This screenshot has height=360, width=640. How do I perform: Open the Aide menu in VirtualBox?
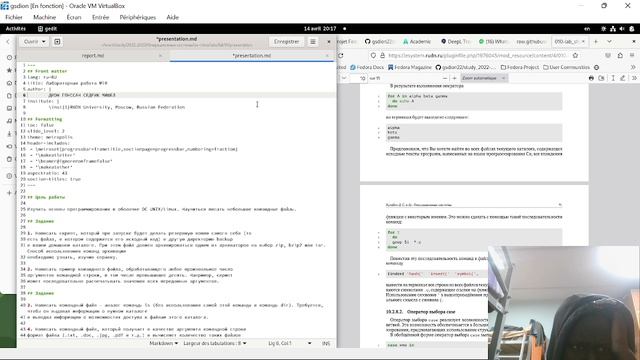173,17
